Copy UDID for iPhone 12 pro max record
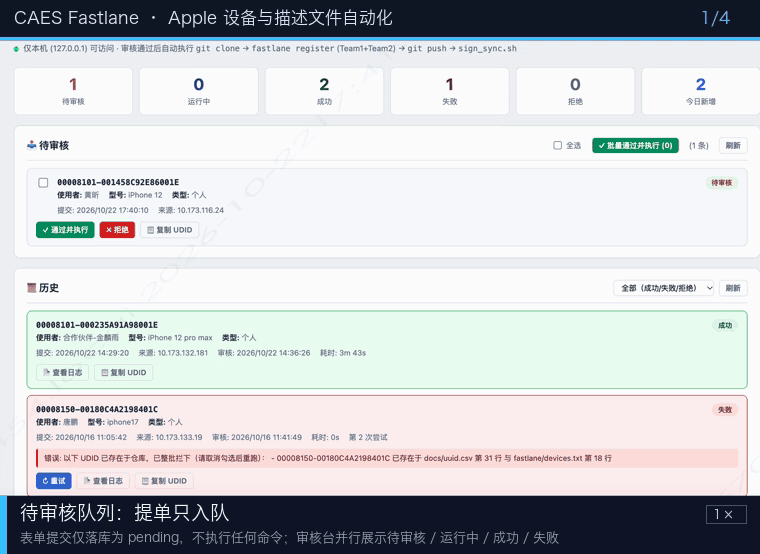 (x=124, y=372)
